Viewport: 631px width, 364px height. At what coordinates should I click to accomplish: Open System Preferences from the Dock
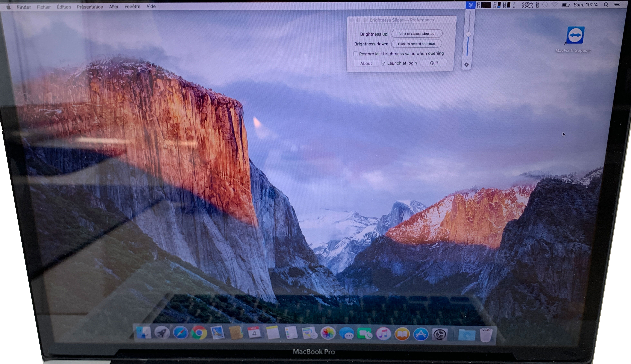[440, 334]
